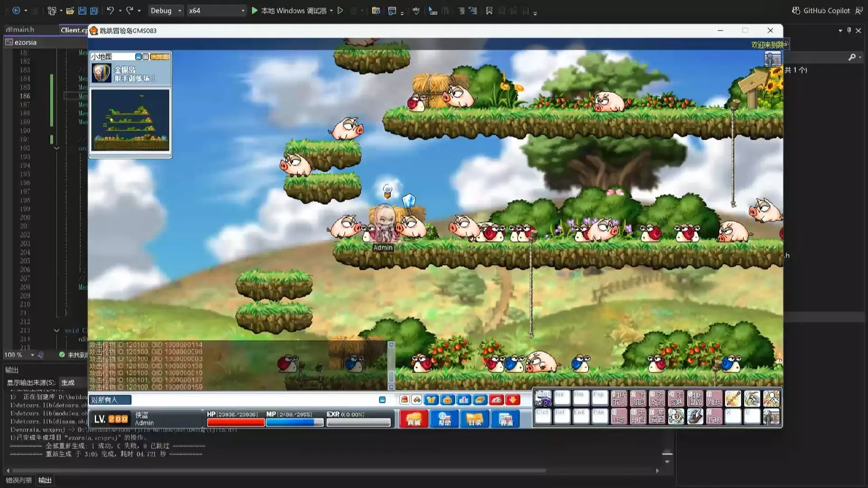Open the 生成 output source dropdown
The image size is (868, 488).
(73, 383)
